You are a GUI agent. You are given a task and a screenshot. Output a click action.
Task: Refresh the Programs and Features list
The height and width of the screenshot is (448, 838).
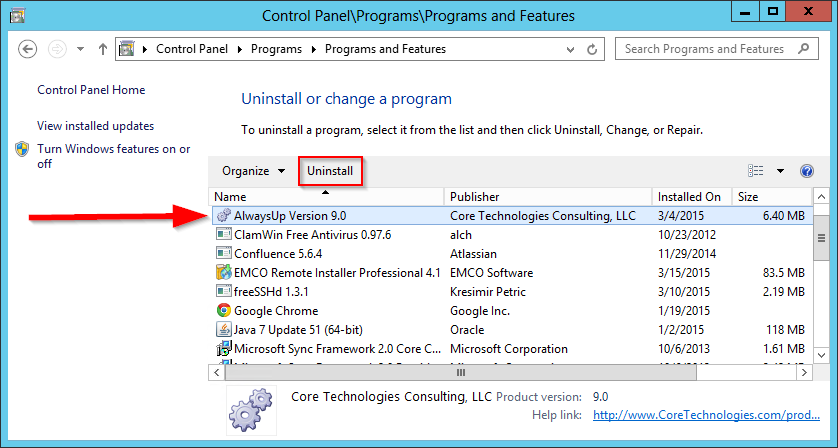592,49
